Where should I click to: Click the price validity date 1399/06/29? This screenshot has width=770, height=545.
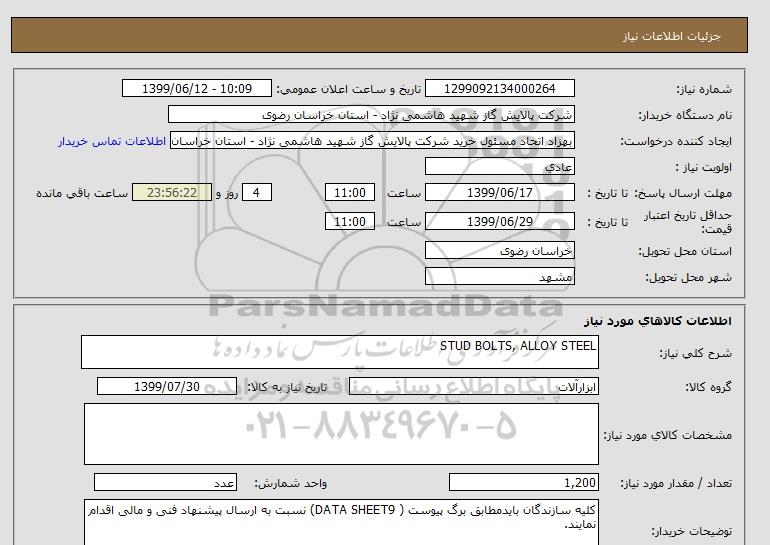[x=499, y=221]
